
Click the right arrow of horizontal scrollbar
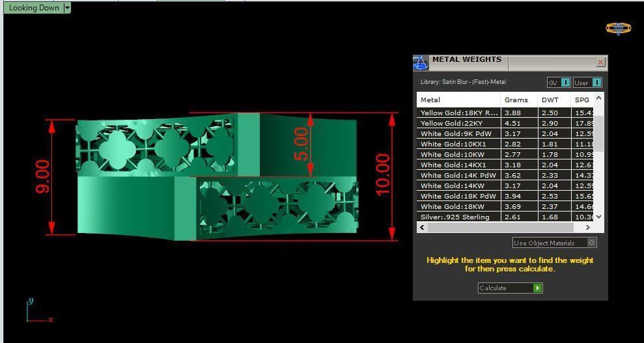click(x=588, y=227)
